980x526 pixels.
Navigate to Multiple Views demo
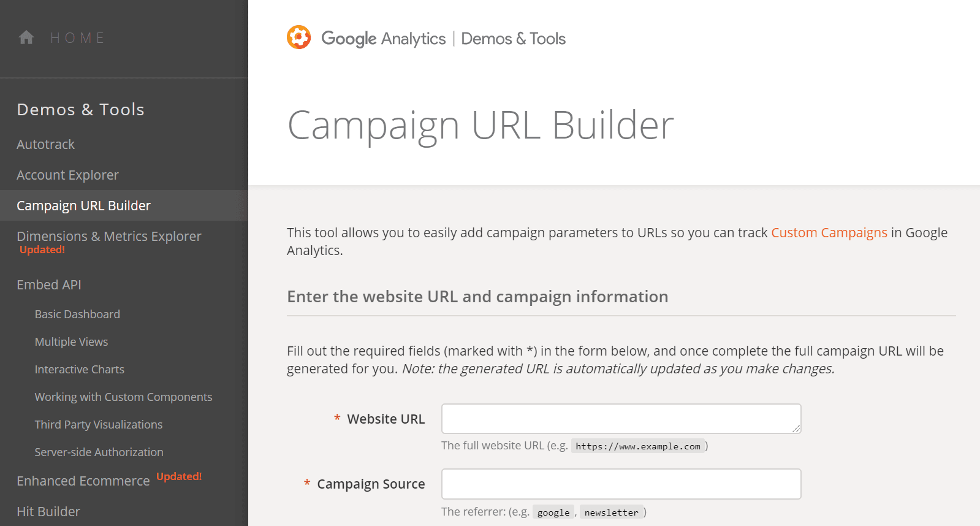(x=71, y=342)
